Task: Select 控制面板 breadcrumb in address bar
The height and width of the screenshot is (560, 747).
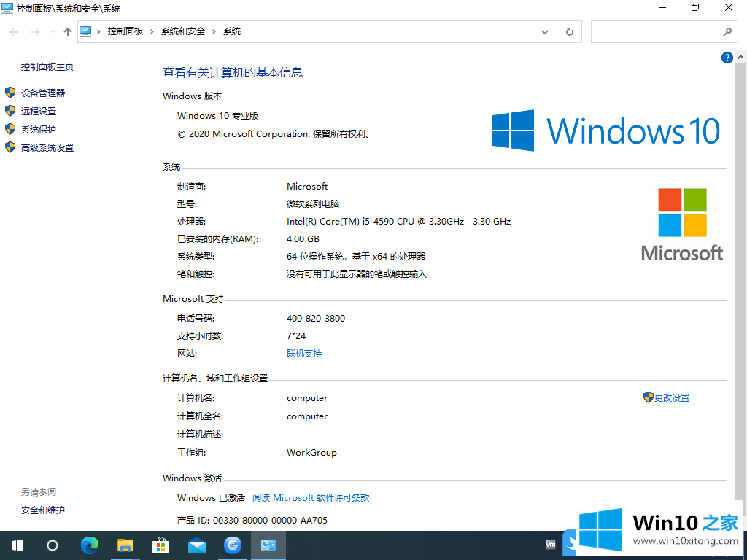Action: pyautogui.click(x=125, y=31)
